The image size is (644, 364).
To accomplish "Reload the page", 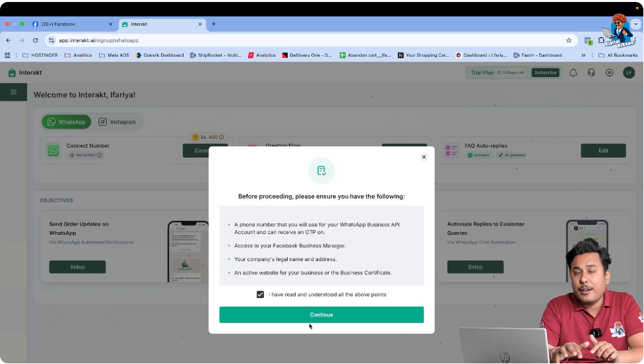I will (x=36, y=40).
